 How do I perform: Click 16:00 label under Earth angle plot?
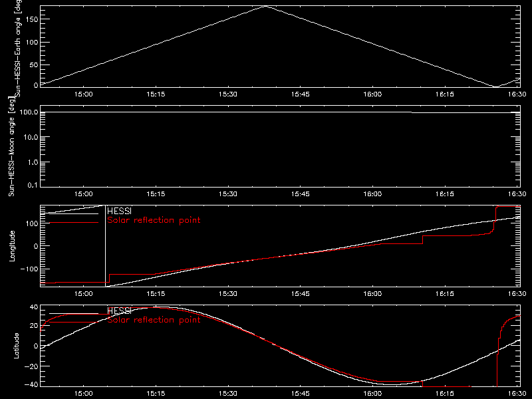[x=372, y=94]
